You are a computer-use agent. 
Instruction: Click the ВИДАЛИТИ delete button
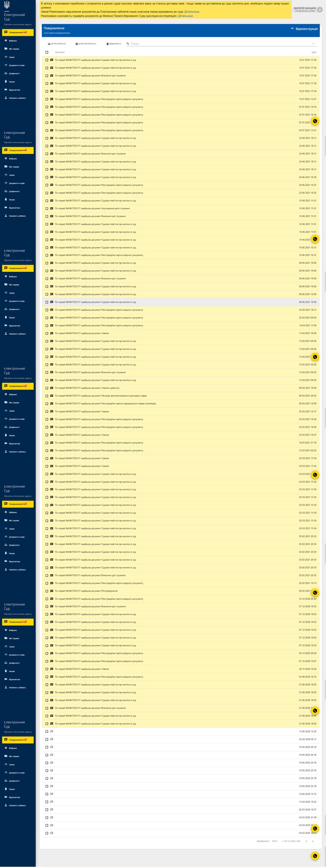coord(114,44)
